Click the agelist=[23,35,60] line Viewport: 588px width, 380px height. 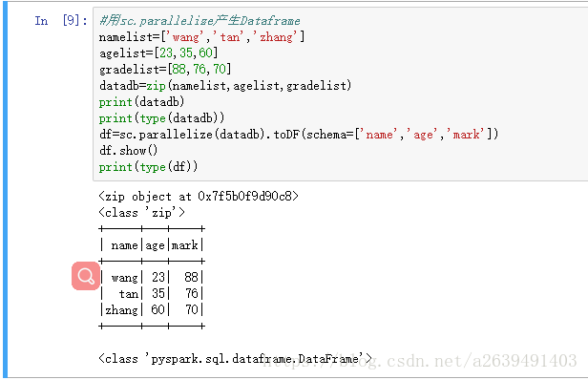tap(158, 53)
